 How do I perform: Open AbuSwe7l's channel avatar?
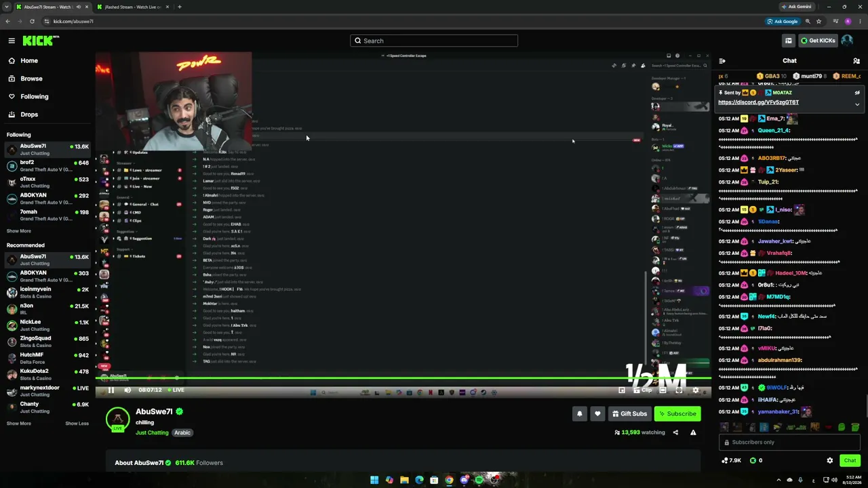[117, 420]
